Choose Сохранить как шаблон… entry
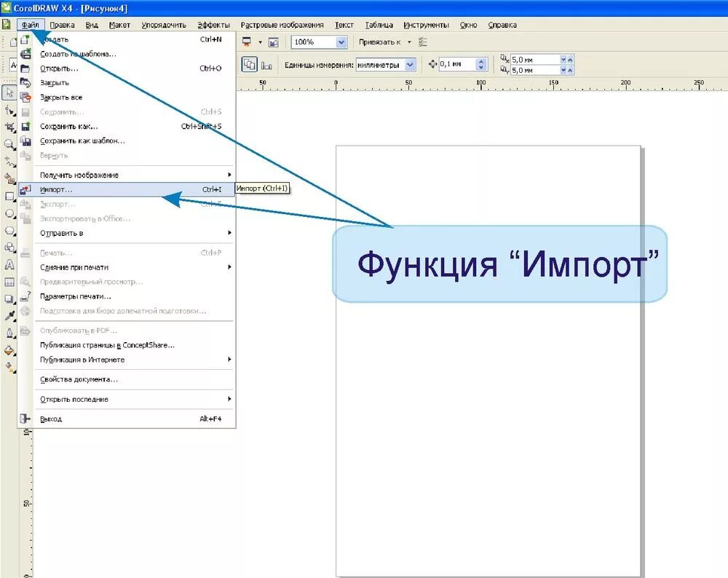 pos(126,140)
